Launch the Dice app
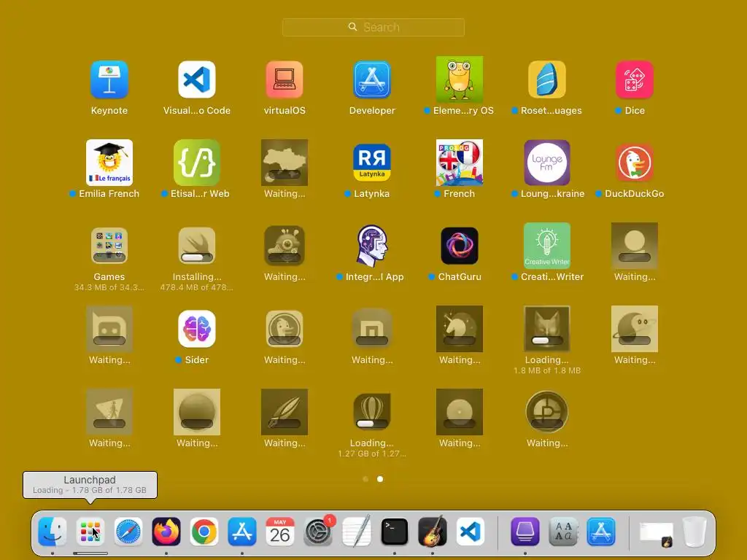 point(635,79)
